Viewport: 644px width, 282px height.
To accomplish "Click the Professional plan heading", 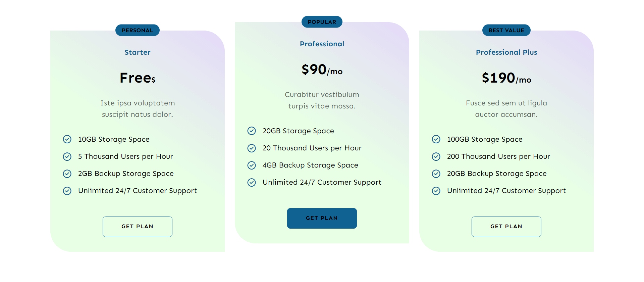I will [x=322, y=44].
